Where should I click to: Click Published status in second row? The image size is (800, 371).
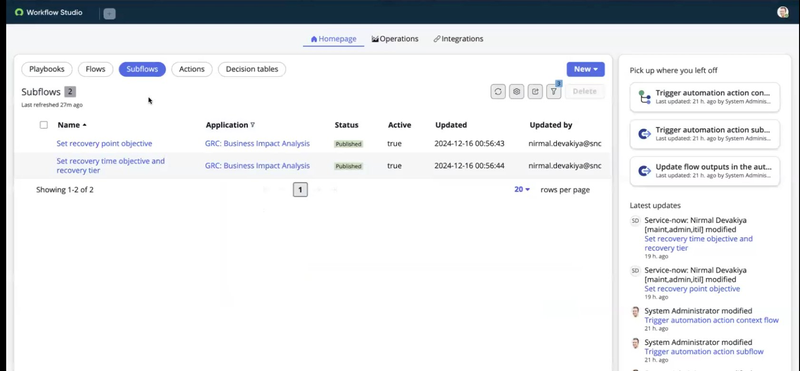tap(348, 166)
